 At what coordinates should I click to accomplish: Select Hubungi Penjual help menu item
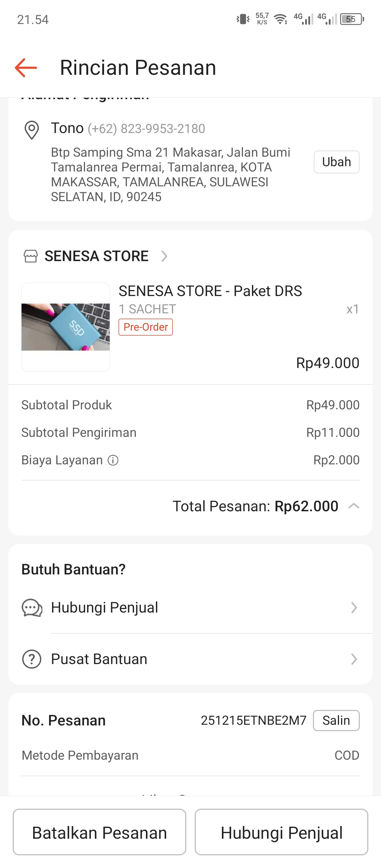click(x=105, y=608)
